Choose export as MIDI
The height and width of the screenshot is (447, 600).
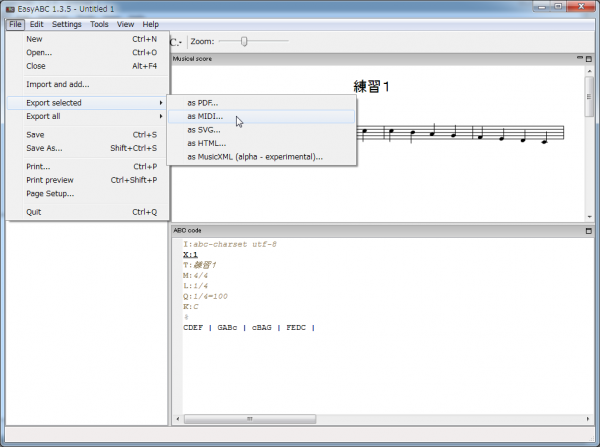click(205, 116)
